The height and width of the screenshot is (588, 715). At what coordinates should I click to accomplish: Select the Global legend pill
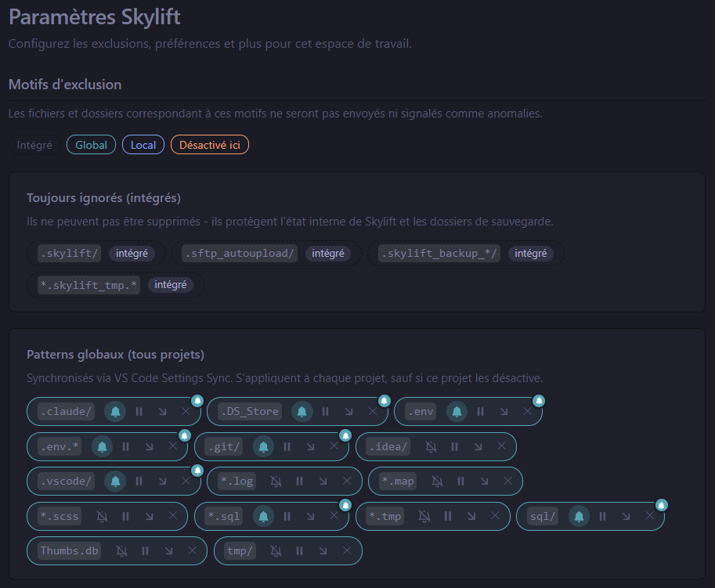(x=91, y=145)
